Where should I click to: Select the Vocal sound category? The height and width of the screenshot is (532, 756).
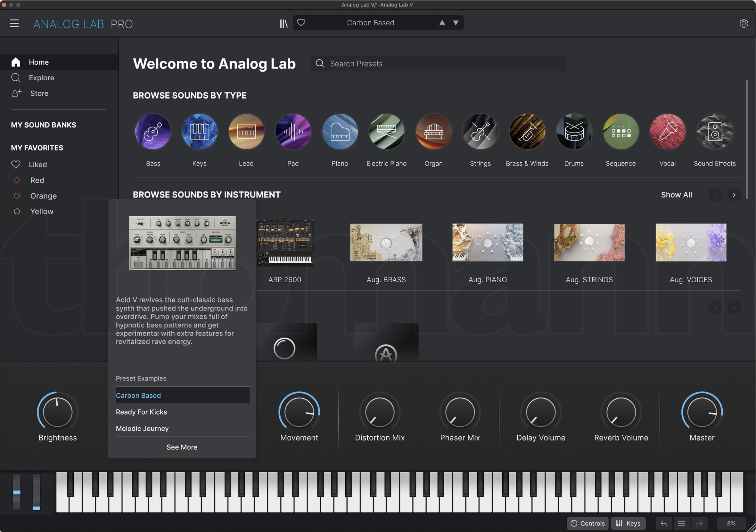click(x=668, y=131)
